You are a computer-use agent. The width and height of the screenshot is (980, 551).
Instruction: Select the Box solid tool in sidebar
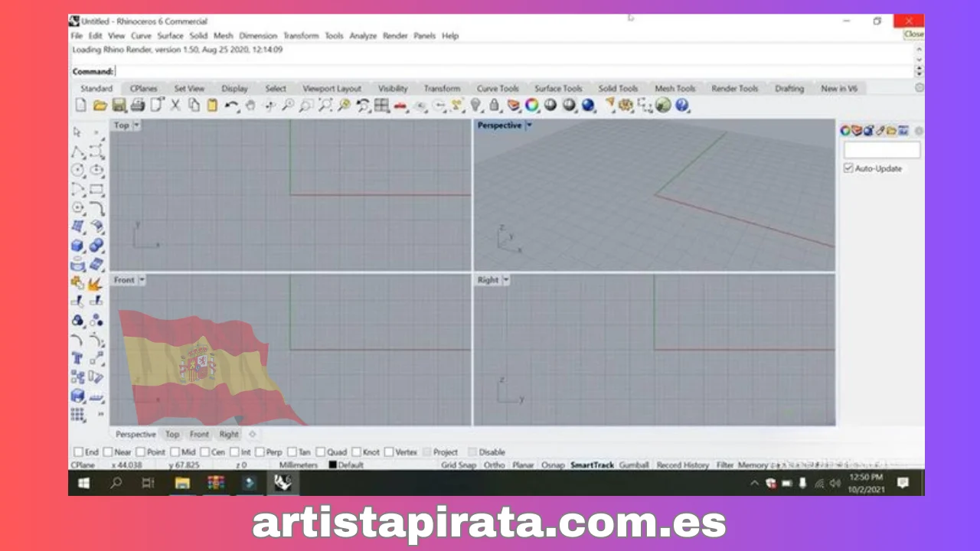(78, 246)
